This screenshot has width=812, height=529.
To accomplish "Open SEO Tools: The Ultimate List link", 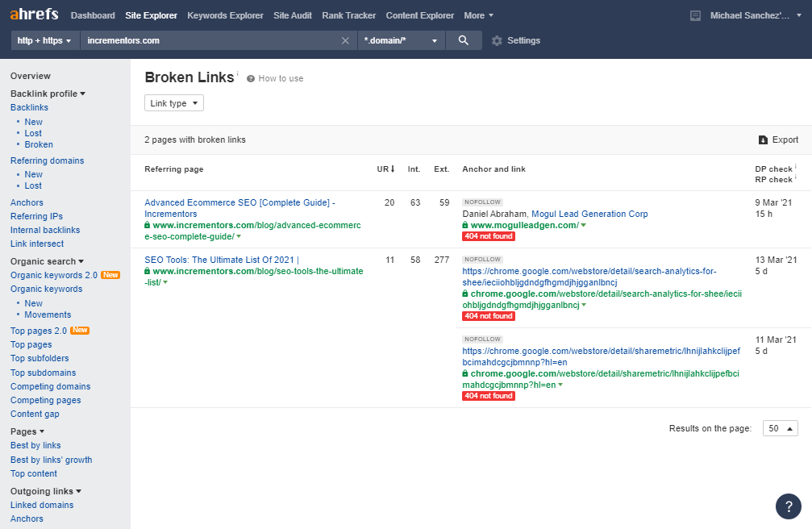I will pyautogui.click(x=222, y=260).
